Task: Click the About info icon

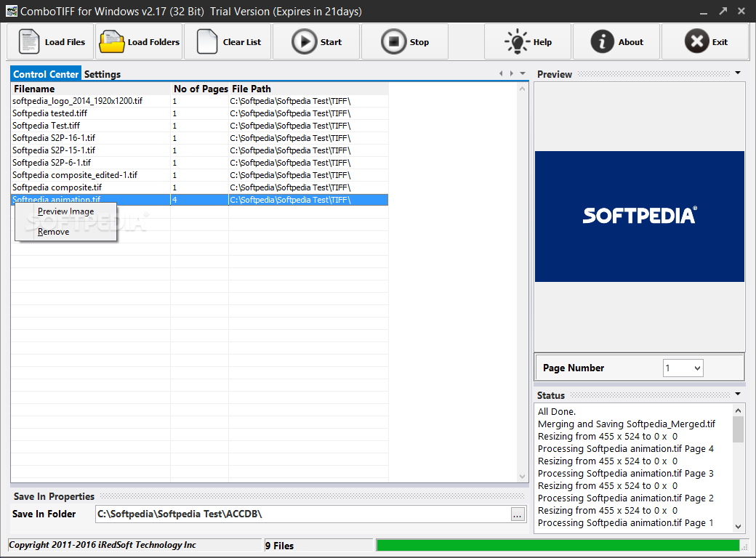Action: coord(602,41)
